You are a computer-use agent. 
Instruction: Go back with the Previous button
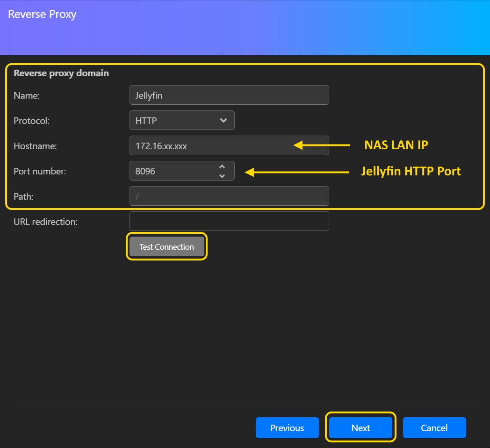(287, 428)
